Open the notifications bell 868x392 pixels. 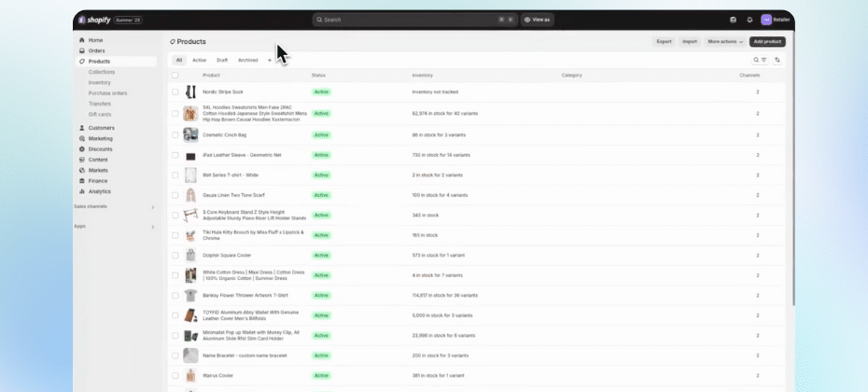tap(749, 20)
